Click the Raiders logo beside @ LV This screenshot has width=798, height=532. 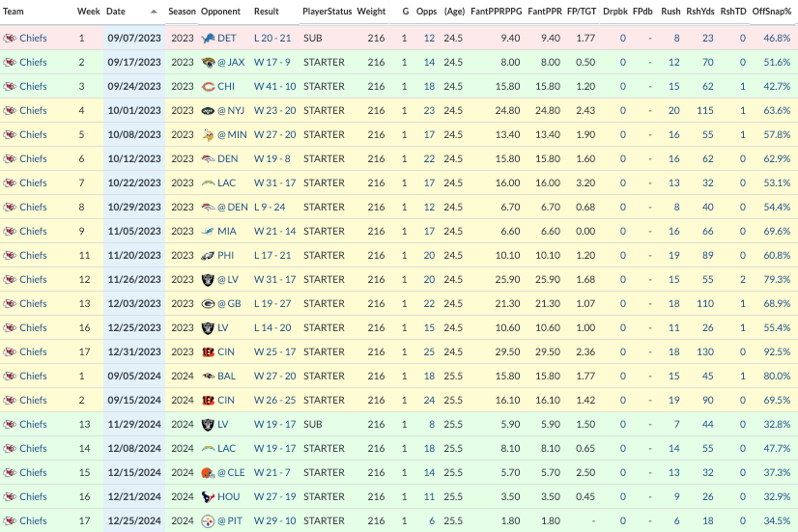pyautogui.click(x=208, y=280)
